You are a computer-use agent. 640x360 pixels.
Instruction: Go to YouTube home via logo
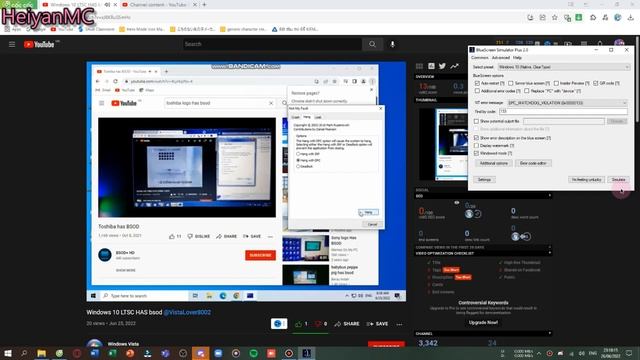[39, 44]
